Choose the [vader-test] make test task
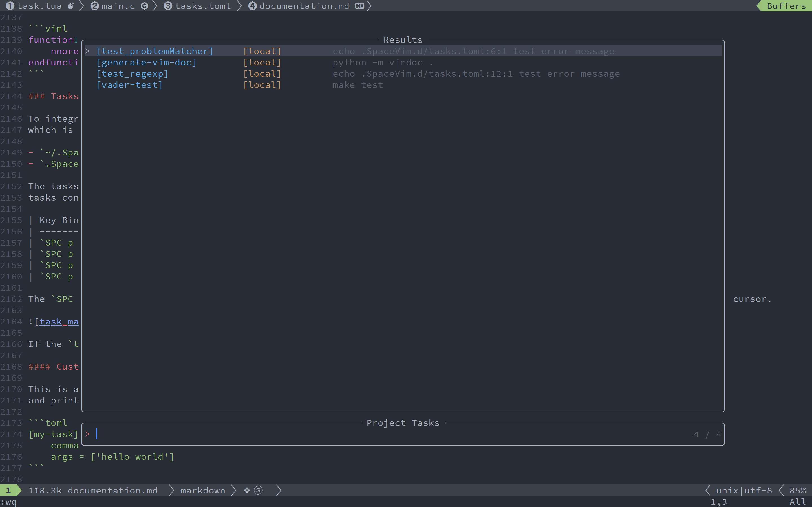Viewport: 812px width, 507px height. pyautogui.click(x=129, y=85)
